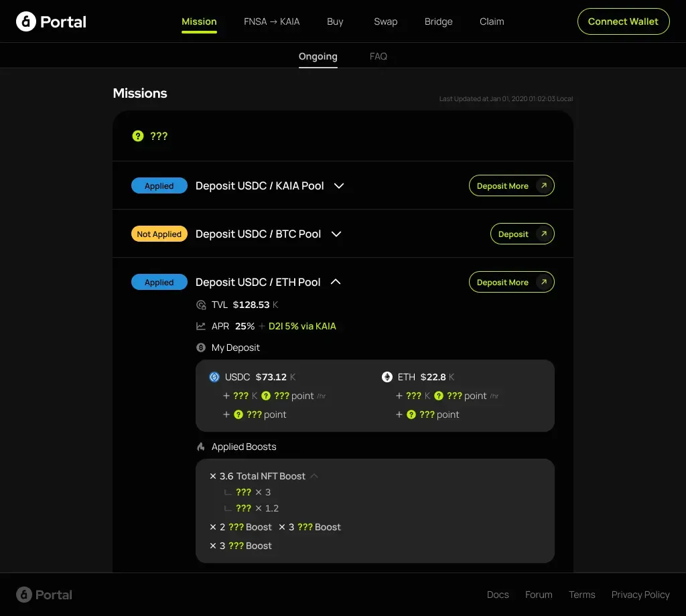This screenshot has width=686, height=616.
Task: Click the Not Applied status badge
Action: click(159, 234)
